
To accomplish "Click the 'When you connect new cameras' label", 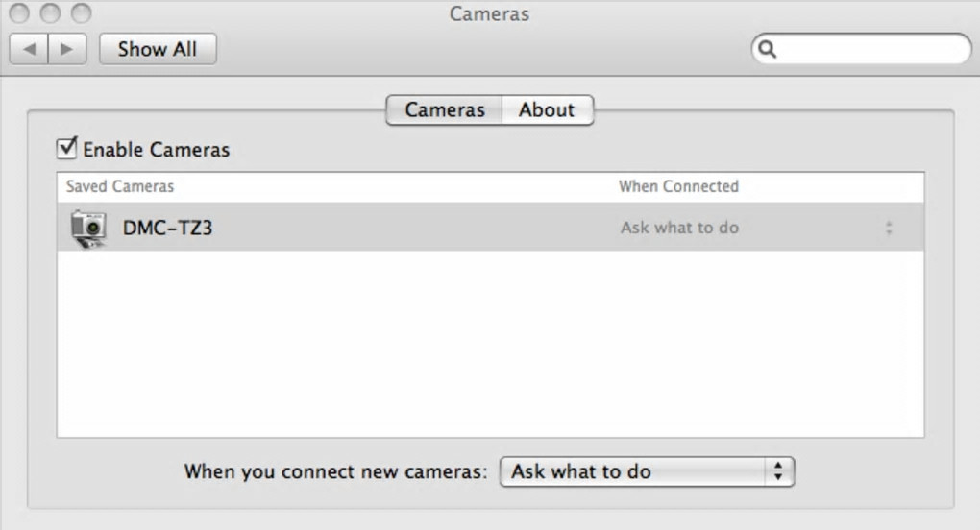I will (x=336, y=471).
